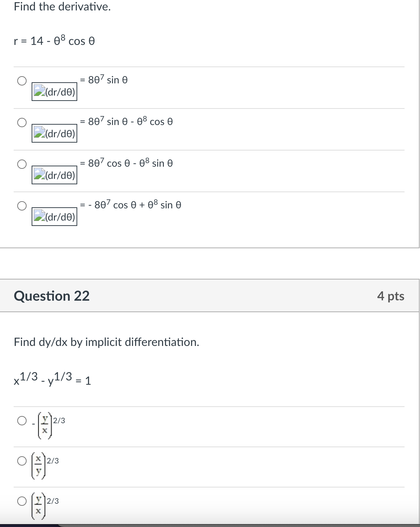This screenshot has height=527, width=420.
Task: Click the equation text 'x1/3 - y1/3 = 1'
Action: tap(52, 380)
